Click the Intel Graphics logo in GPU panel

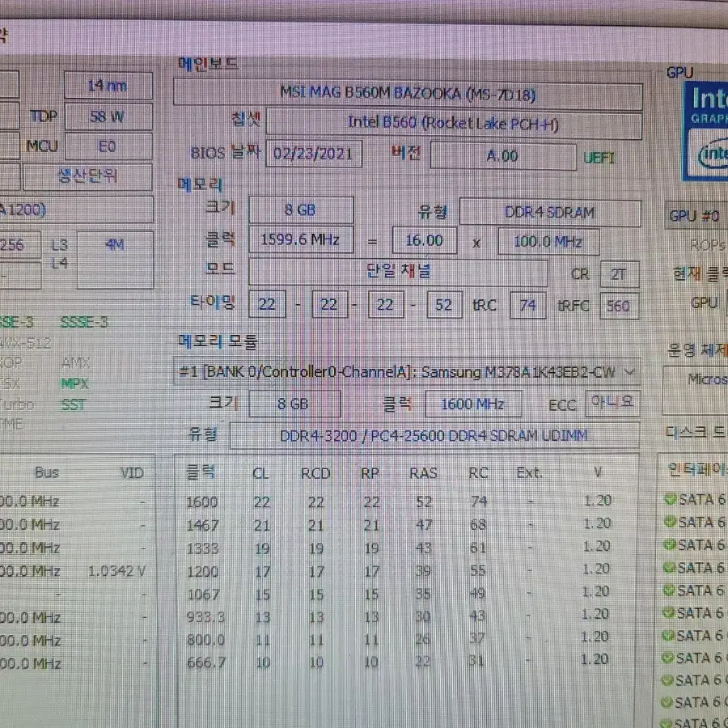click(705, 133)
